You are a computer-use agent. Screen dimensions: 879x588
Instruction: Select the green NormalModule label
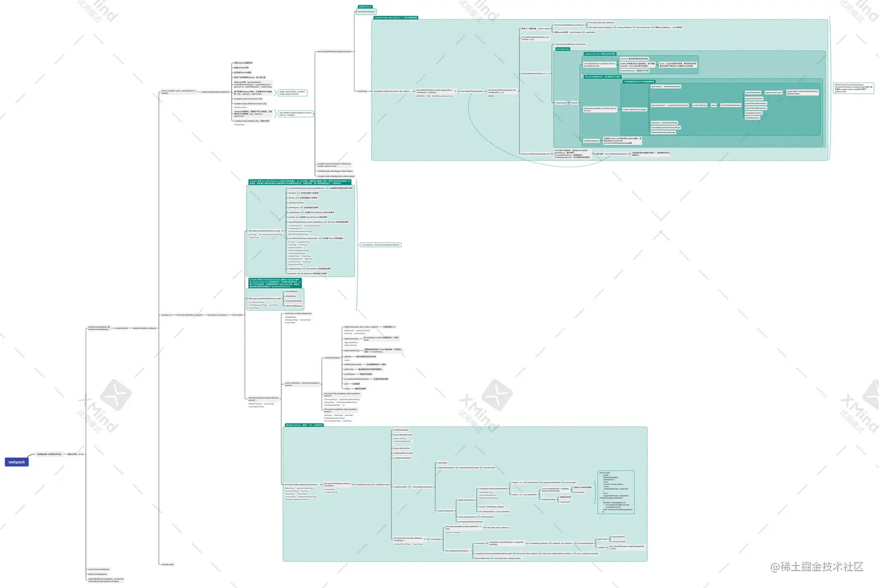[563, 49]
